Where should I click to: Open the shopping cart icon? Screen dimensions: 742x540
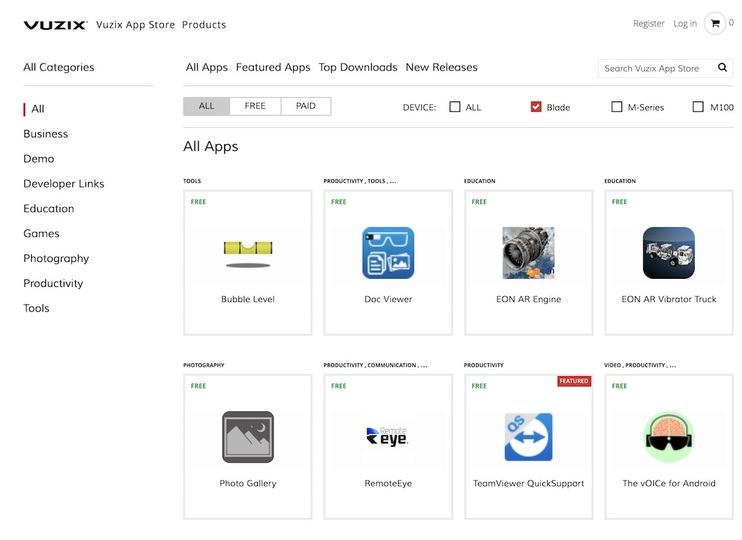(x=715, y=23)
